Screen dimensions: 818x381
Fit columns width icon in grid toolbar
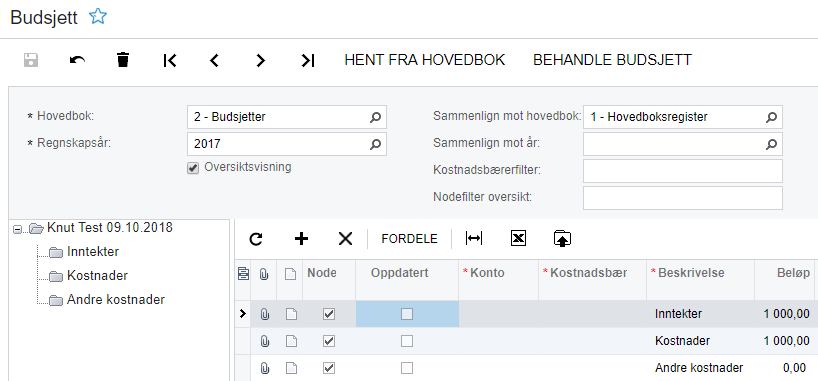(x=474, y=239)
